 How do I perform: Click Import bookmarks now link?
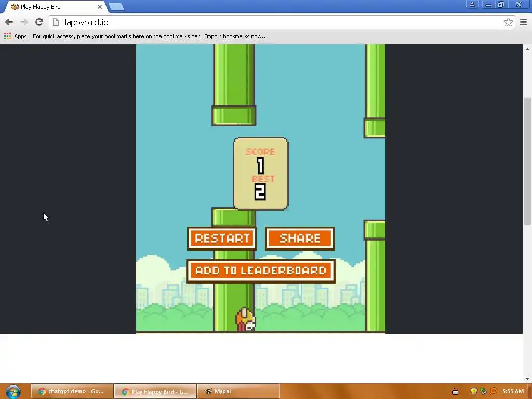[236, 36]
